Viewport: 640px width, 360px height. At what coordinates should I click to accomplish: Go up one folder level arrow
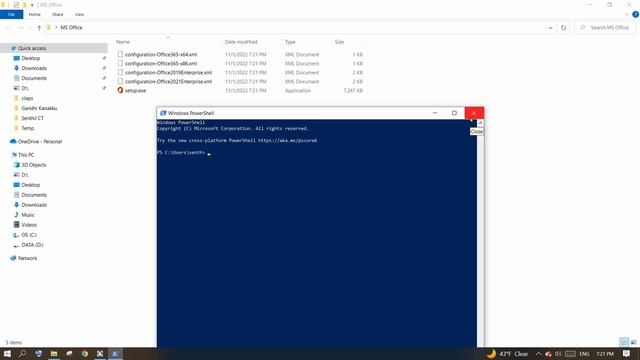[x=39, y=28]
